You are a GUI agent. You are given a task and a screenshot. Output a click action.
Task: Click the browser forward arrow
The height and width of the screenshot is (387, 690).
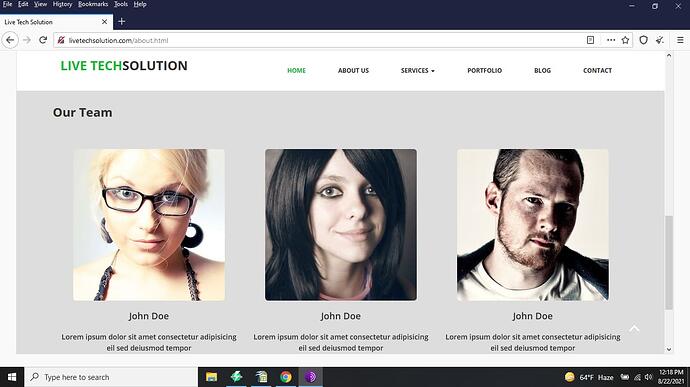click(27, 40)
